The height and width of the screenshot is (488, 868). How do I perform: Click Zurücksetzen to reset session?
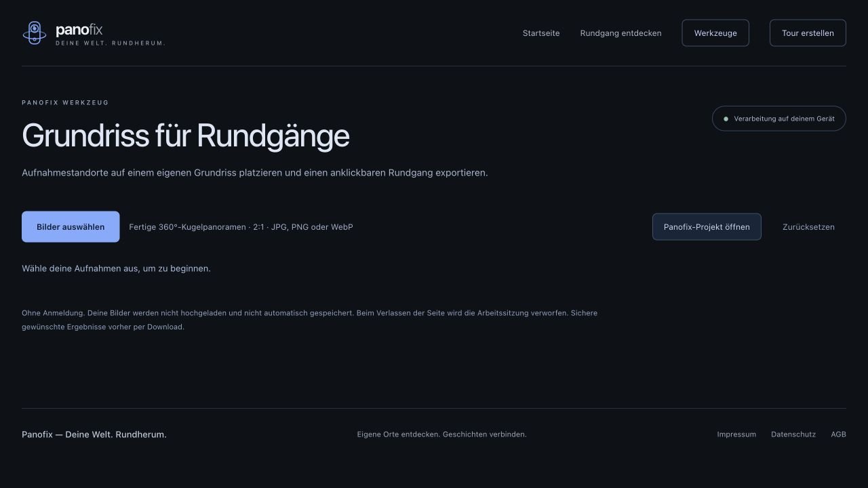(x=808, y=227)
